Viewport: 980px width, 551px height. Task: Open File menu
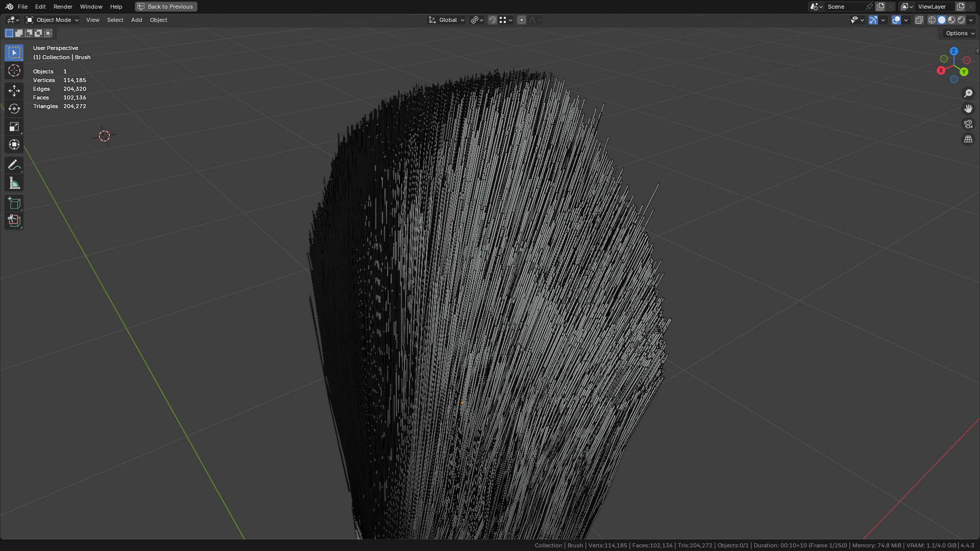click(22, 7)
